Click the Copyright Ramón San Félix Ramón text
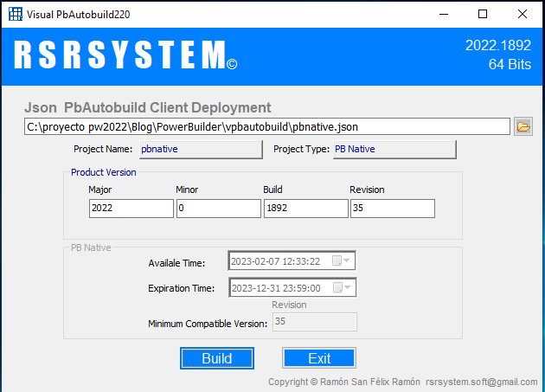545x392 pixels. tap(344, 382)
